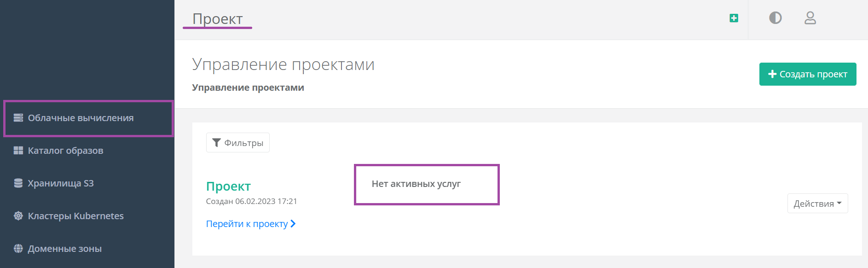Click the green plus icon in header
The width and height of the screenshot is (868, 268).
pos(734,18)
